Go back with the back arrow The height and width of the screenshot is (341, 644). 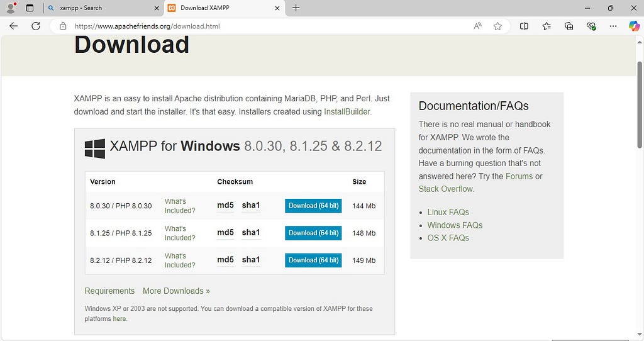click(14, 26)
